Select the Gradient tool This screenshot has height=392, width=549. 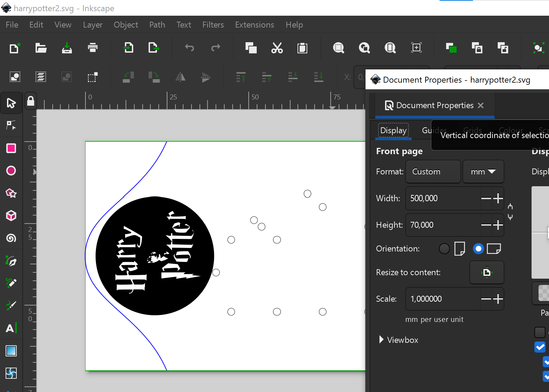11,351
